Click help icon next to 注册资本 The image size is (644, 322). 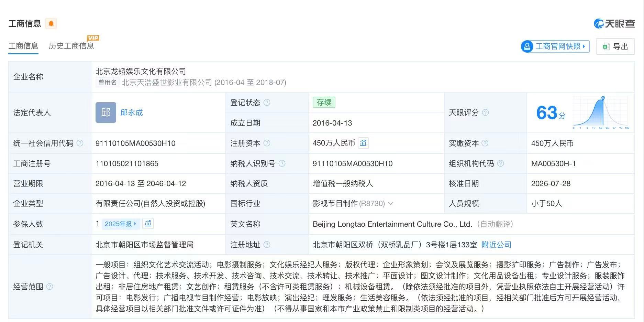(267, 143)
